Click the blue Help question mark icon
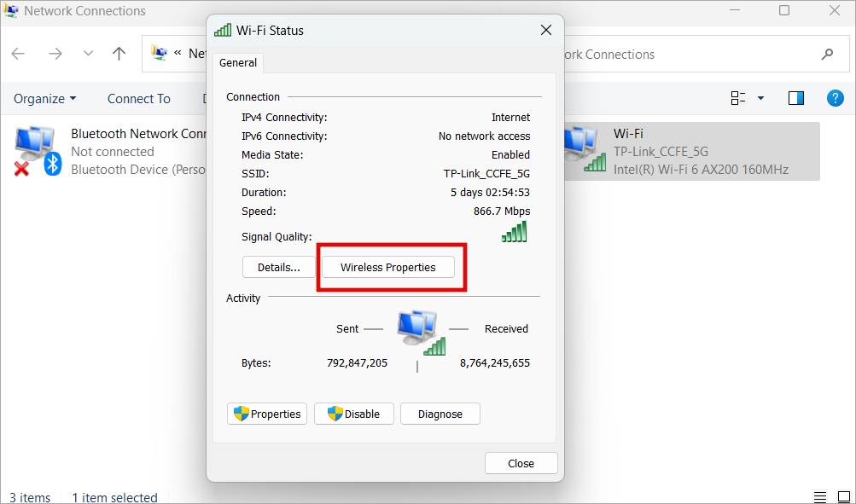 coord(835,97)
